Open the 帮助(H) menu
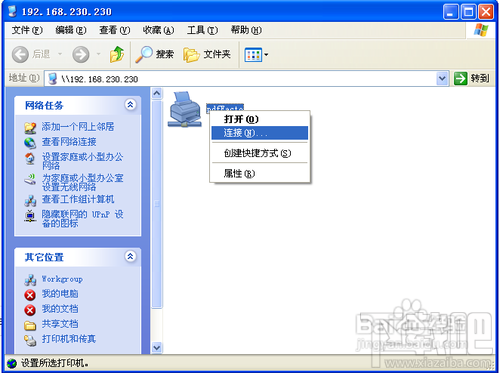The height and width of the screenshot is (373, 500). (246, 30)
